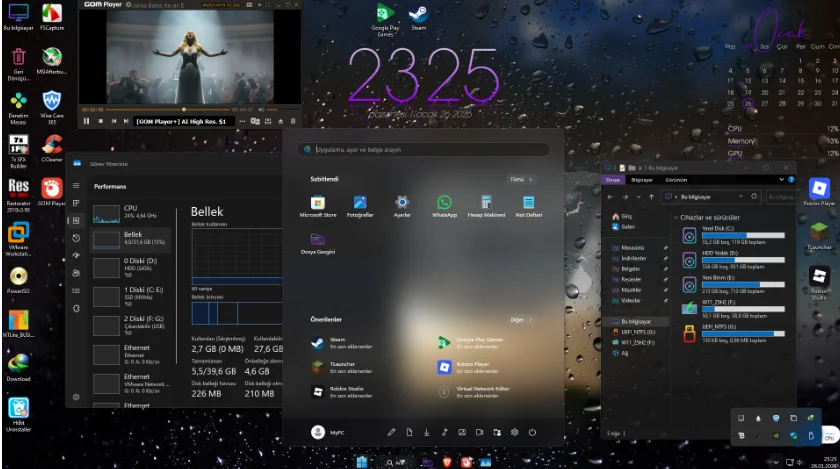Image resolution: width=840 pixels, height=469 pixels.
Task: Click the power button in Start menu
Action: (x=532, y=432)
